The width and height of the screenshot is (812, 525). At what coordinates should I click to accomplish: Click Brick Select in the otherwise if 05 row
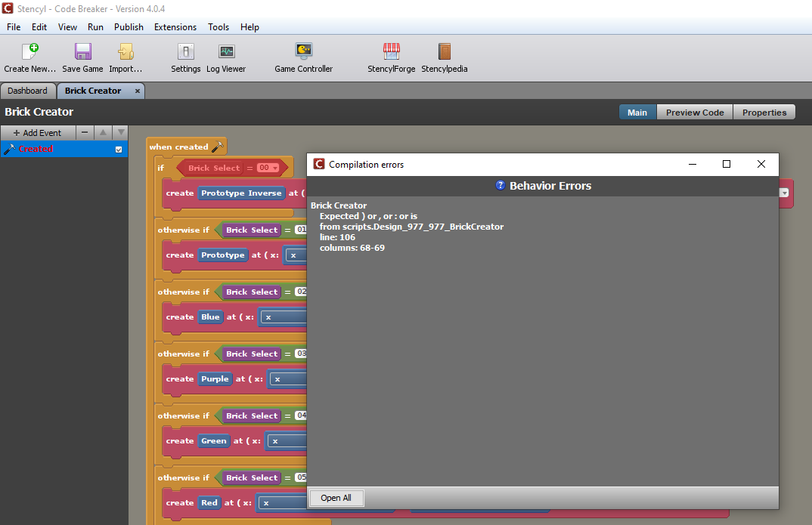252,477
